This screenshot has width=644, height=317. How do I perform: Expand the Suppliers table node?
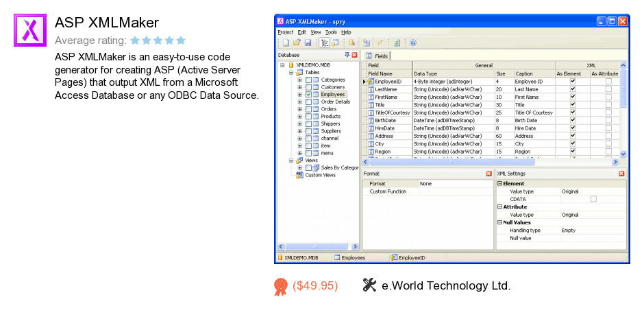click(300, 131)
